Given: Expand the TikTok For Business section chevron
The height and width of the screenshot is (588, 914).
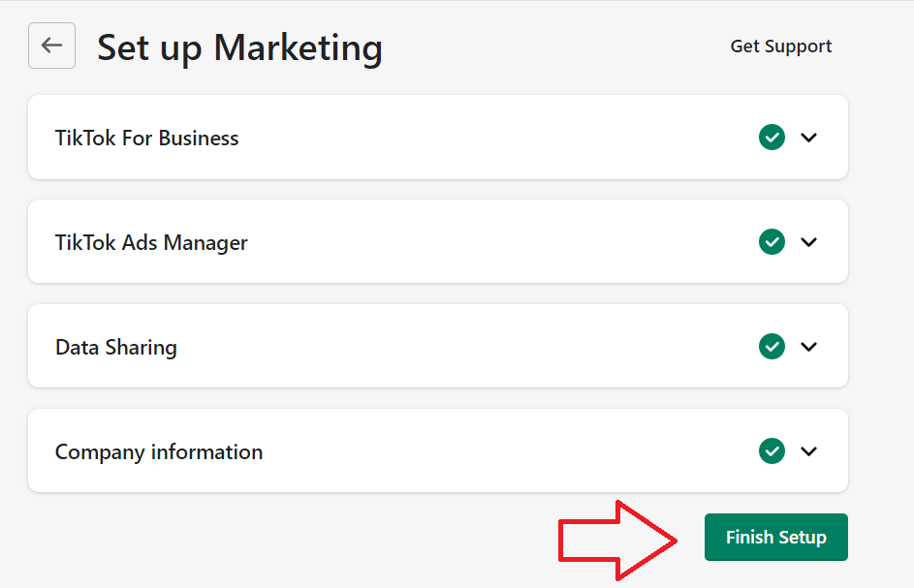Looking at the screenshot, I should tap(808, 138).
